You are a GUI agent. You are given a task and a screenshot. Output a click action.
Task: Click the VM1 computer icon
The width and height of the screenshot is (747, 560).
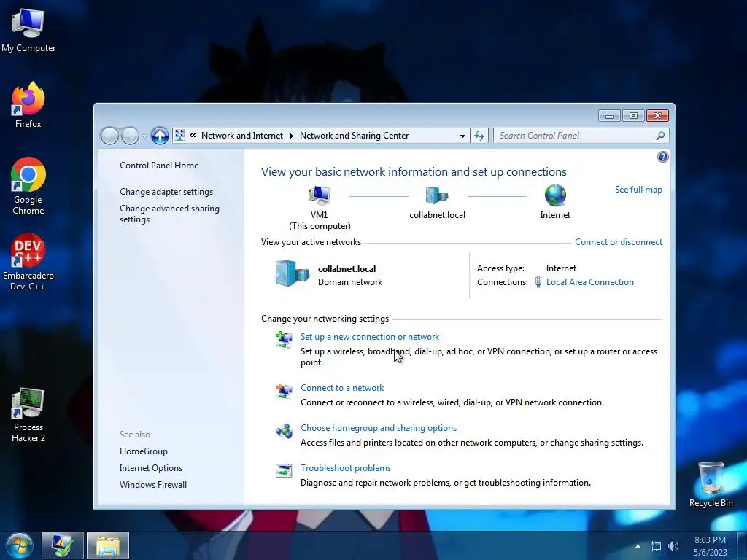(320, 195)
